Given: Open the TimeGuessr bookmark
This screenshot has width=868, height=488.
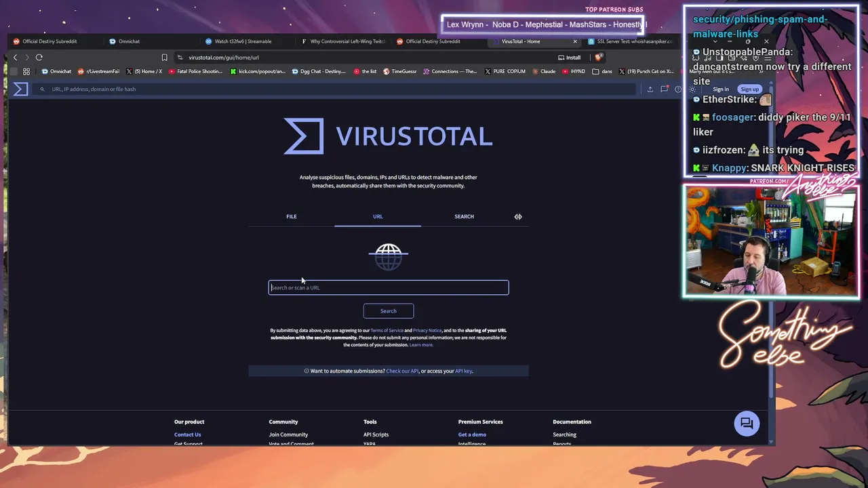Looking at the screenshot, I should click(x=400, y=71).
